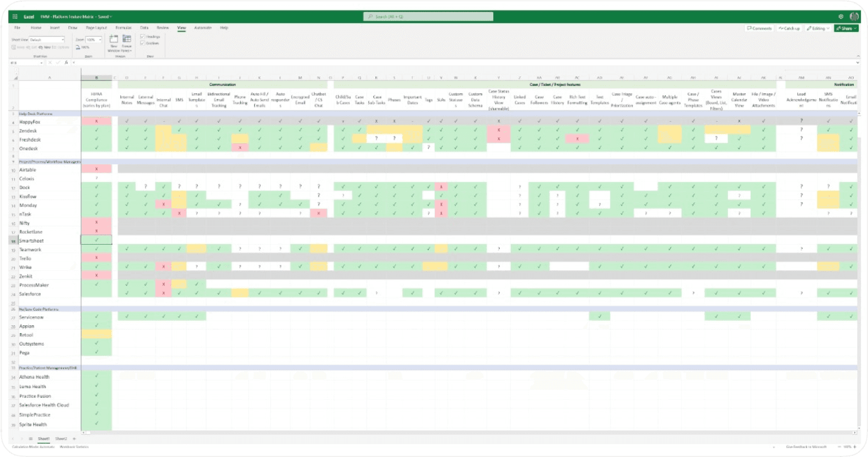Click the Share button
This screenshot has height=457, width=868.
pyautogui.click(x=846, y=28)
